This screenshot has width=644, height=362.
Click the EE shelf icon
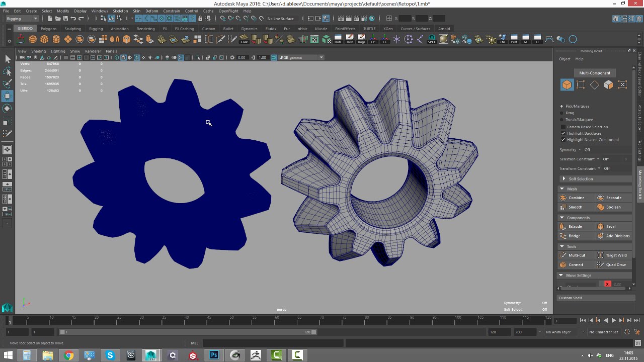[537, 39]
